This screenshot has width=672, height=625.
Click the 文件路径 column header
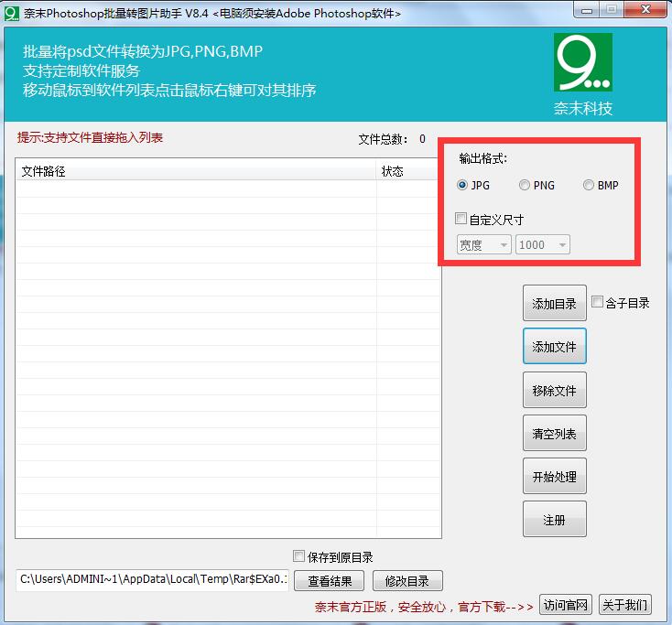pyautogui.click(x=196, y=171)
